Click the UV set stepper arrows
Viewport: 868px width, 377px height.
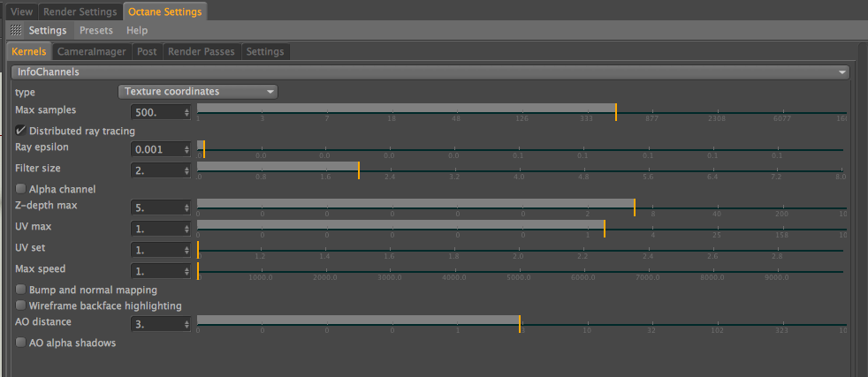(187, 250)
